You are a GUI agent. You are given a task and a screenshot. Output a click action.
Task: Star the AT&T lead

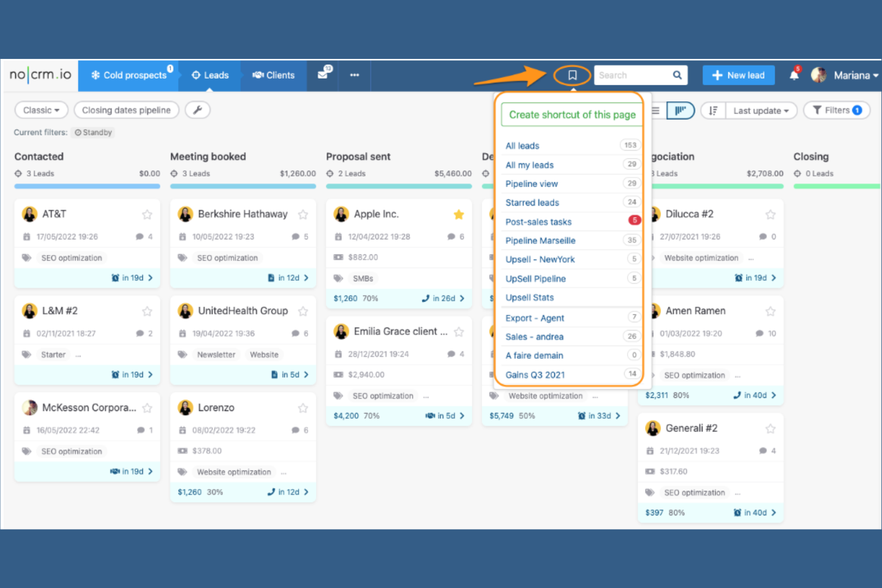coord(147,214)
